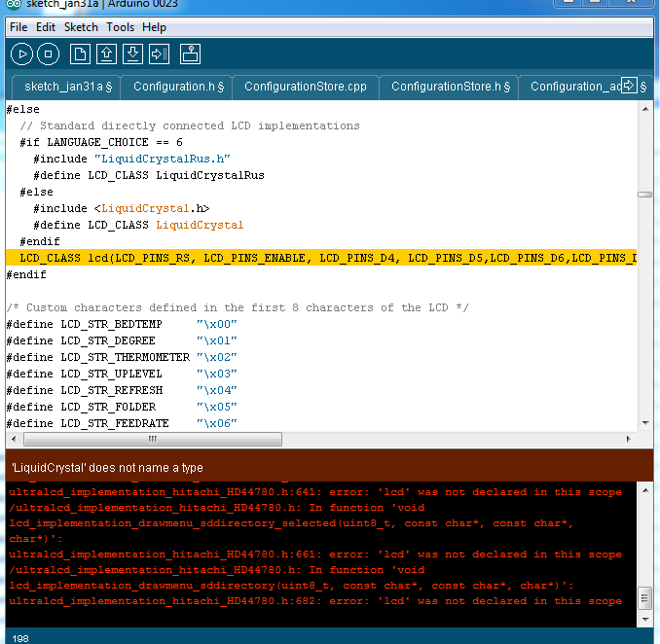Select the ConfigurationStore.h tab
The height and width of the screenshot is (644, 660).
pyautogui.click(x=451, y=87)
